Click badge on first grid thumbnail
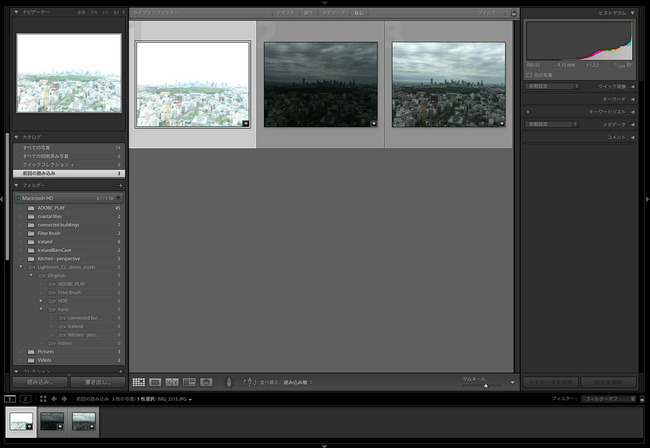This screenshot has width=650, height=448. coord(245,123)
